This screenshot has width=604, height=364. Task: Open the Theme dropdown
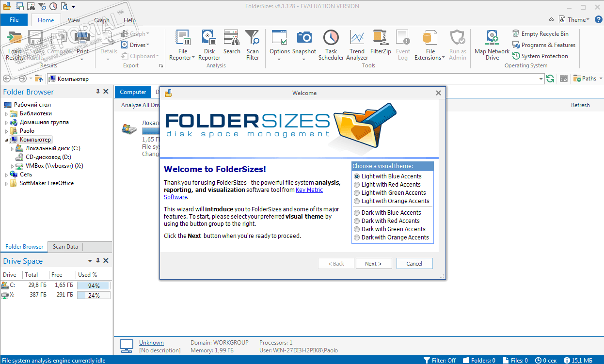(x=574, y=20)
